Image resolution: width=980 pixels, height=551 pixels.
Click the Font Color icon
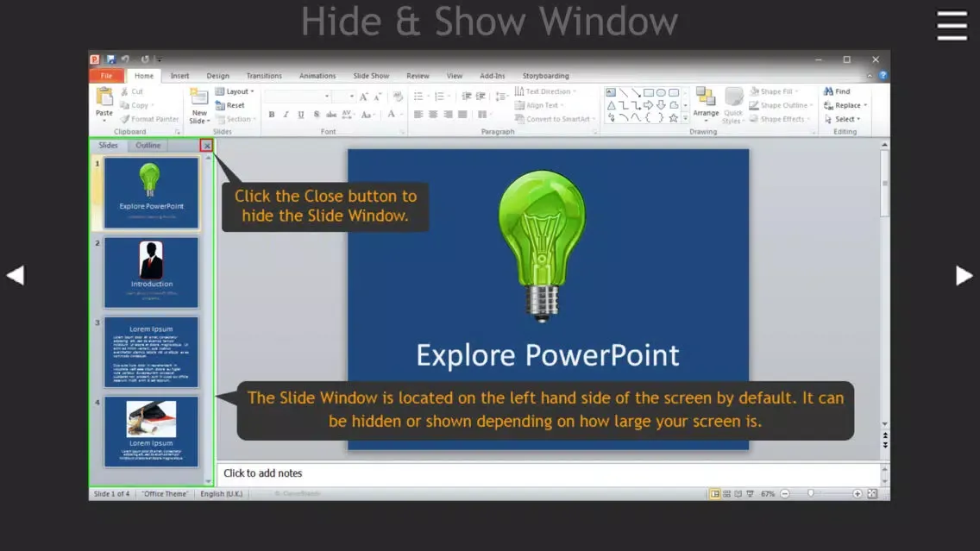[x=392, y=115]
